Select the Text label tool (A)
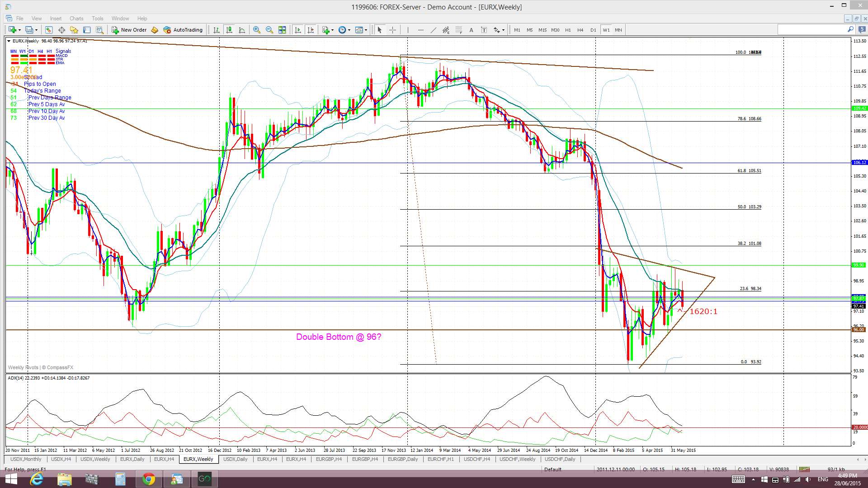Image resolution: width=868 pixels, height=488 pixels. coord(471,30)
